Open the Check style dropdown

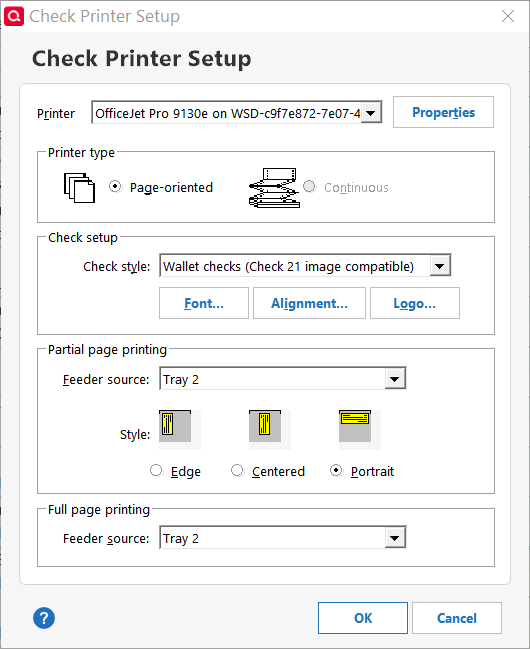coord(440,266)
